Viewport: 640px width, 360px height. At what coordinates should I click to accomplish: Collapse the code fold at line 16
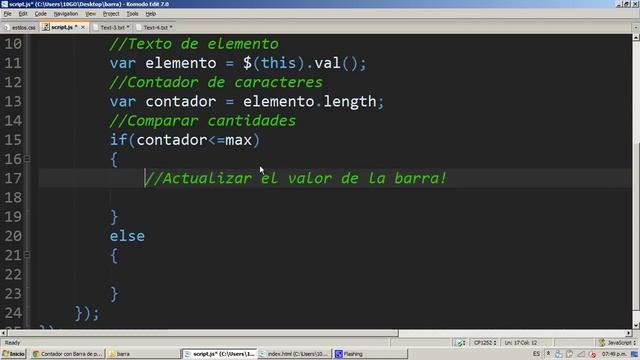click(27, 158)
